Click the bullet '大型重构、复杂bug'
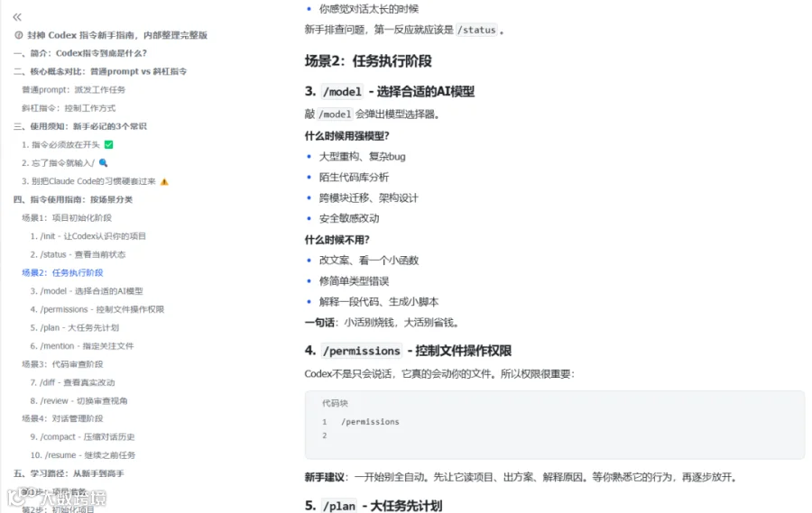Screen dimensions: 812x513 click(363, 156)
